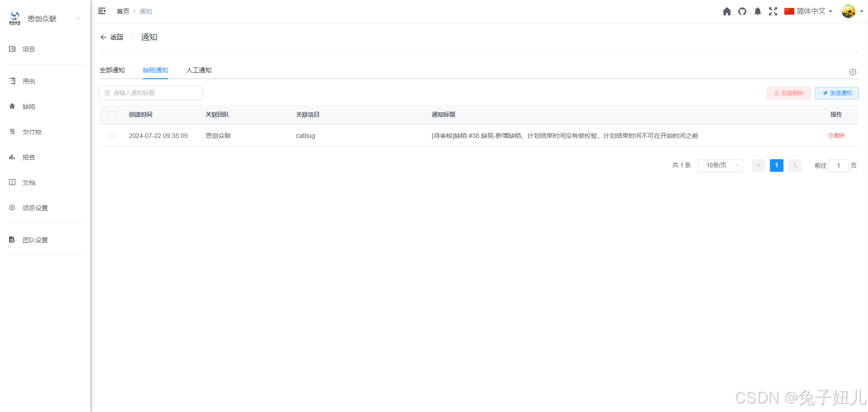Open 项目设置 from the sidebar
Viewport: 868px width, 412px height.
35,208
